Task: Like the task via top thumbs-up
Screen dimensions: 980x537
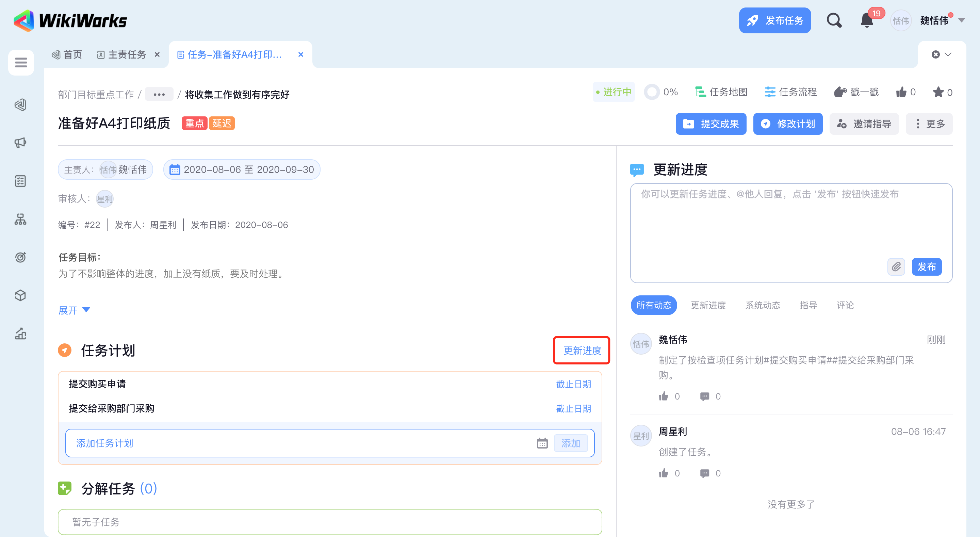Action: coord(901,92)
